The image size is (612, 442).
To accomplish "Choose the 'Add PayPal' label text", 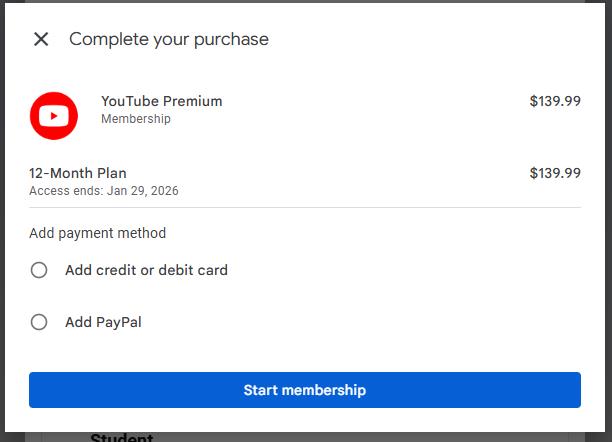I will pos(103,322).
